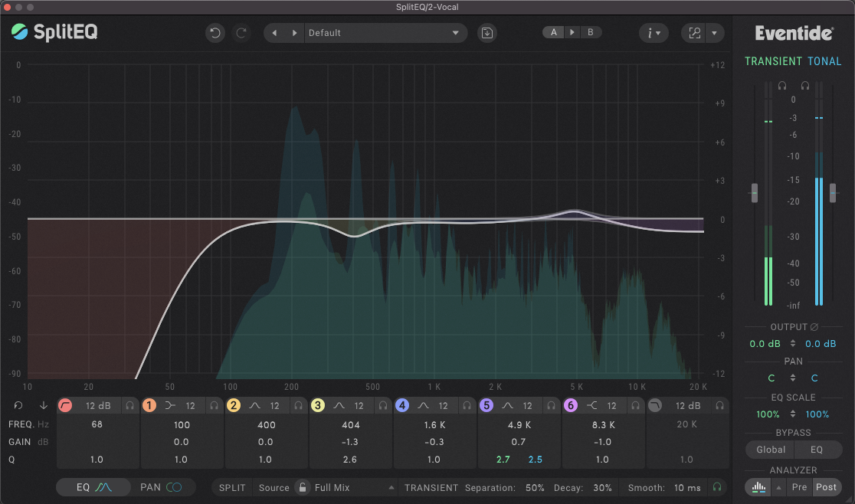The image size is (855, 504).
Task: Invert output phase with the ∅ icon
Action: coord(814,327)
